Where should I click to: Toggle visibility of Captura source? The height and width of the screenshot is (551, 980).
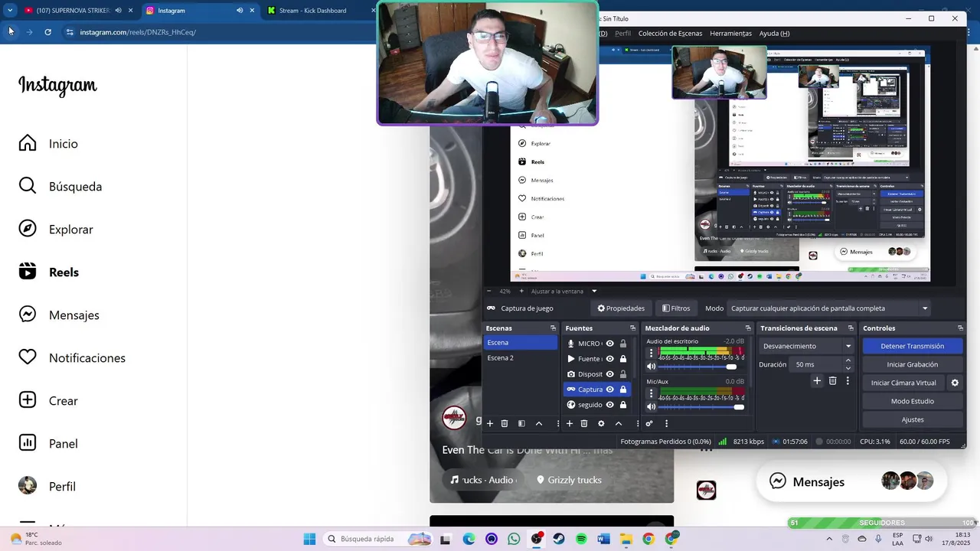click(x=609, y=390)
